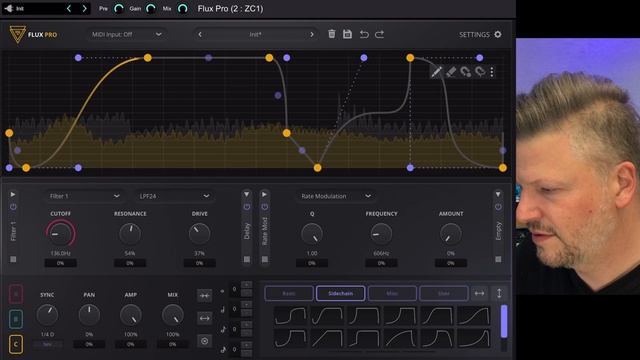Select envelope C button
This screenshot has width=640, height=360.
tap(16, 344)
